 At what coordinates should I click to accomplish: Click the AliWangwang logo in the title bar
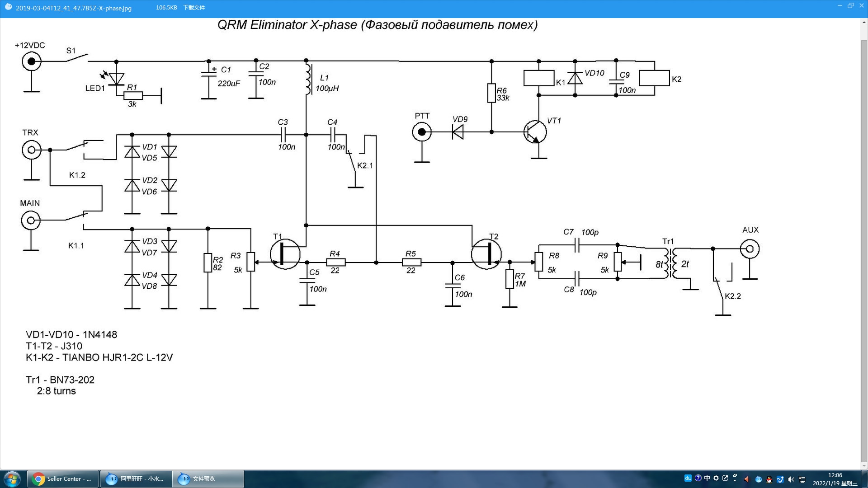(8, 7)
